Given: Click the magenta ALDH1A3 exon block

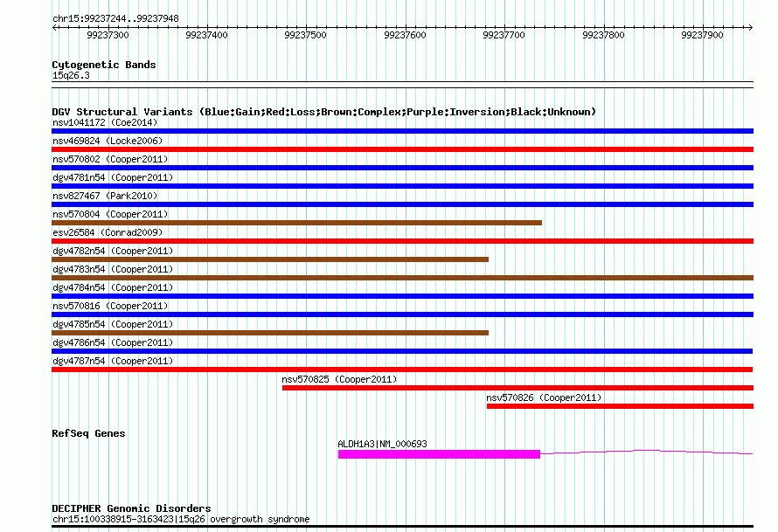Looking at the screenshot, I should 439,454.
